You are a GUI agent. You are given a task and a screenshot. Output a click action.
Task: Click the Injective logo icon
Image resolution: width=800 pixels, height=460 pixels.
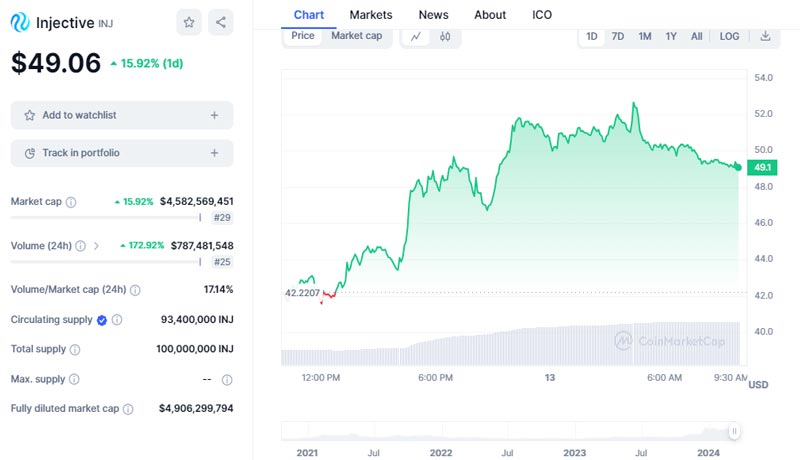(20, 22)
